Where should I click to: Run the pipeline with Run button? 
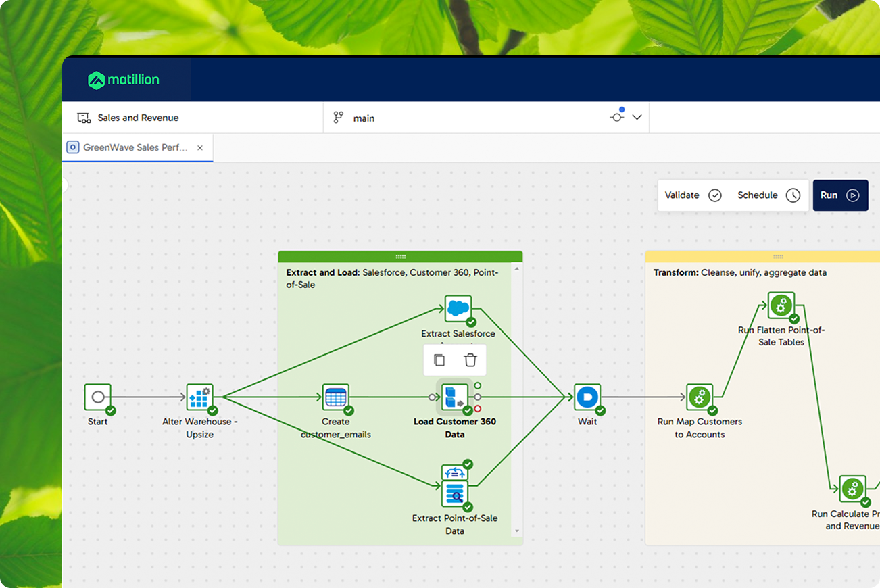point(840,195)
